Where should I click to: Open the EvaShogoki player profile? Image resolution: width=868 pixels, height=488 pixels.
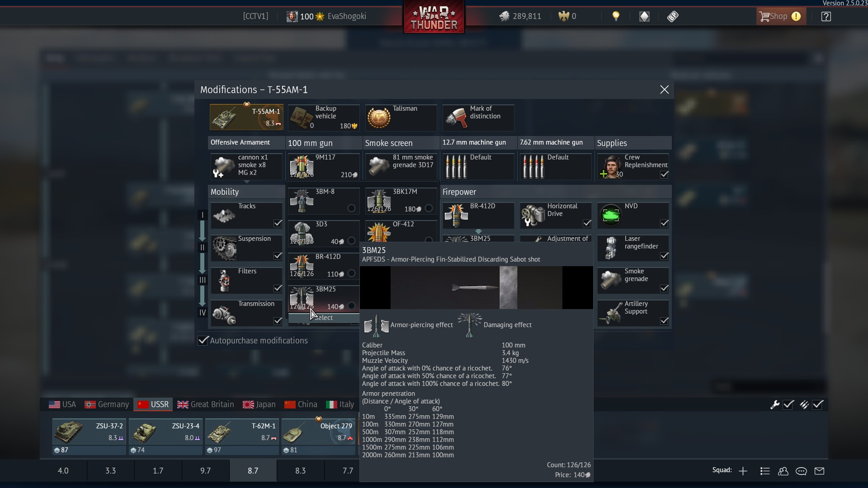(x=326, y=16)
